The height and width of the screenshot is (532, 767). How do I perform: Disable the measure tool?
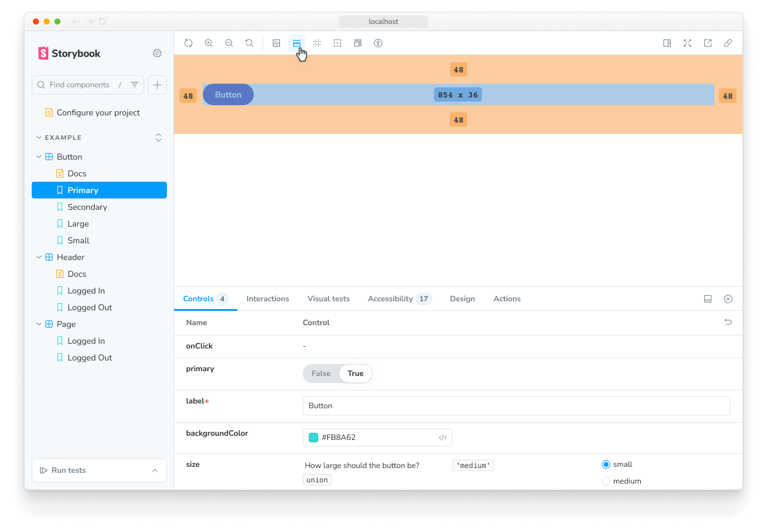click(x=297, y=42)
